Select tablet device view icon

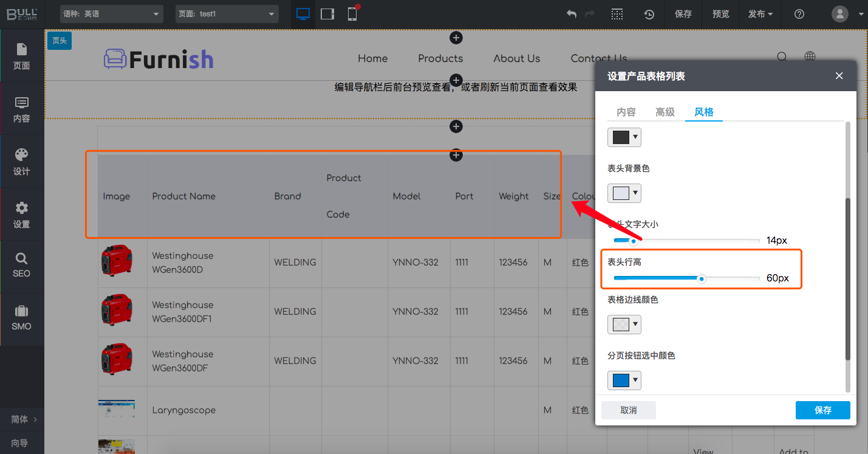(x=327, y=14)
